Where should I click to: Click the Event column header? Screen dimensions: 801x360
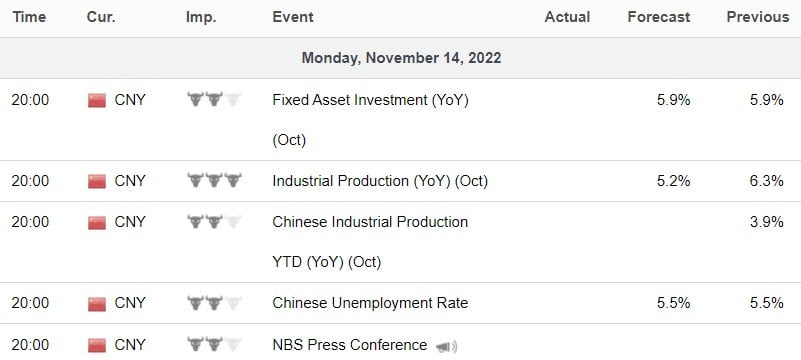pos(293,17)
